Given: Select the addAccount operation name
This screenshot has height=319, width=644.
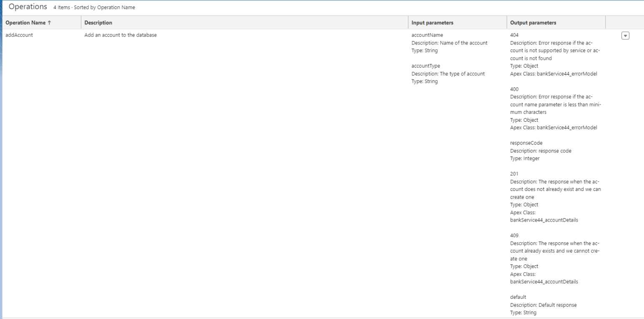Looking at the screenshot, I should tap(20, 35).
